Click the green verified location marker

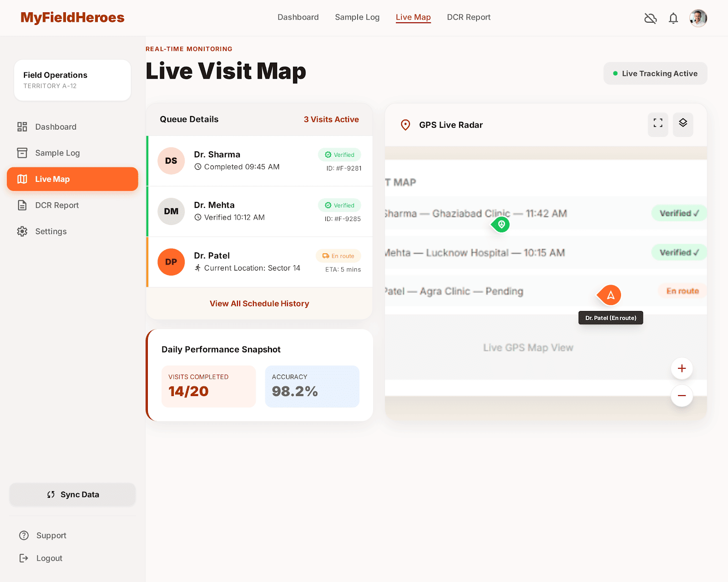[501, 224]
